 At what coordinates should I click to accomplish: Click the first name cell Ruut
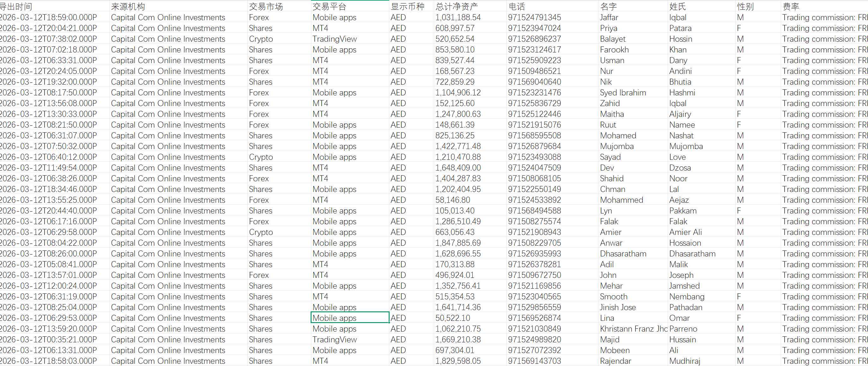coord(633,125)
